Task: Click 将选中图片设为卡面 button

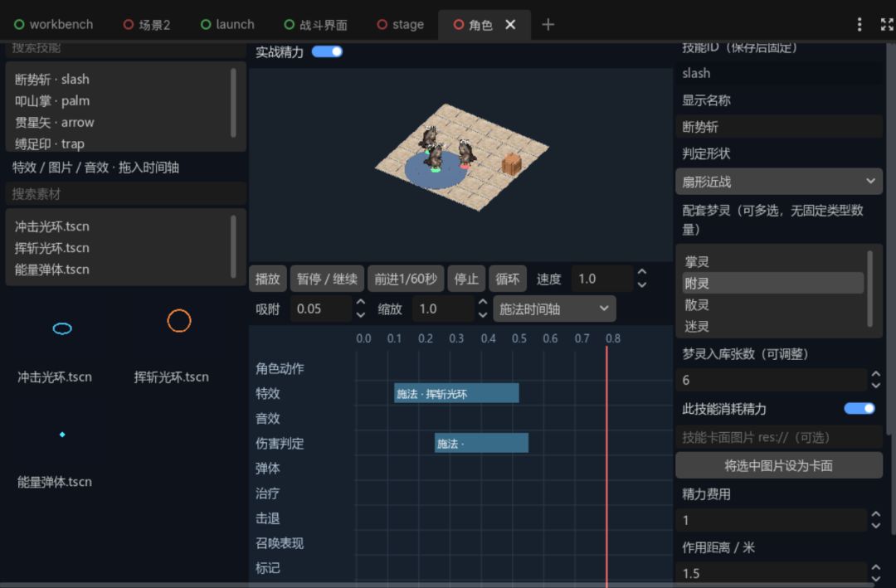Action: point(778,465)
